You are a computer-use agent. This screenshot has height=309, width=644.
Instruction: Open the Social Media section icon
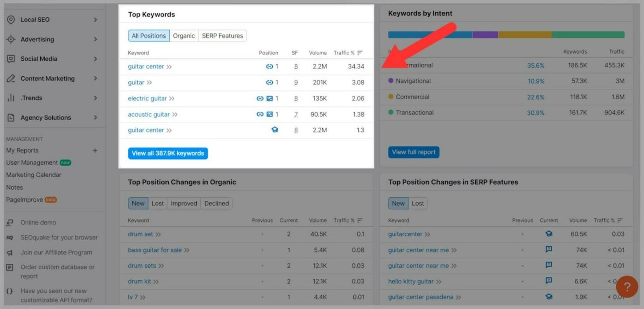click(9, 58)
